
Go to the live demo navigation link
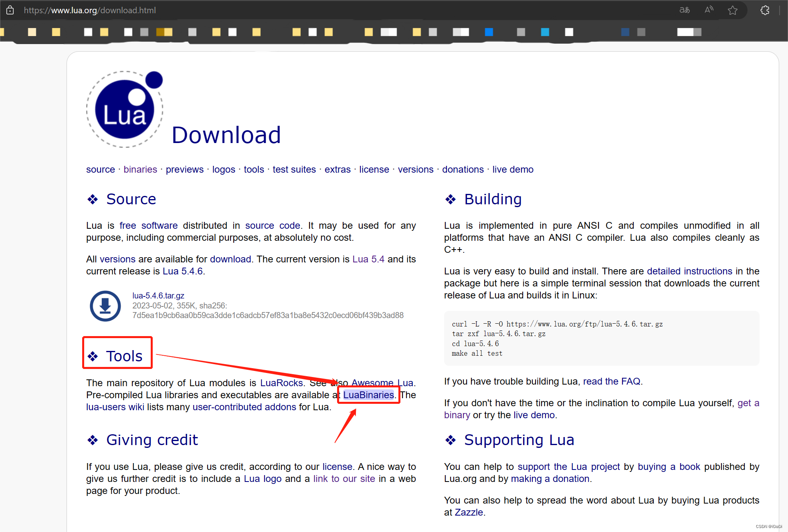[512, 169]
